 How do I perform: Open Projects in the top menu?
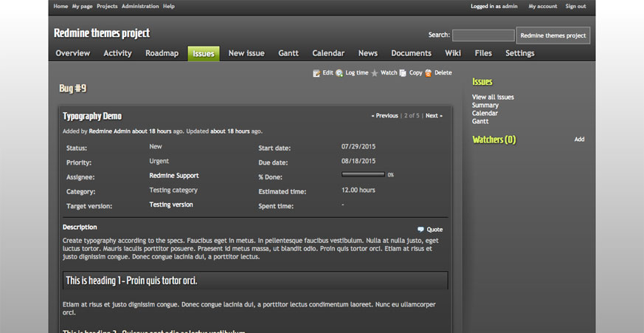pos(107,6)
